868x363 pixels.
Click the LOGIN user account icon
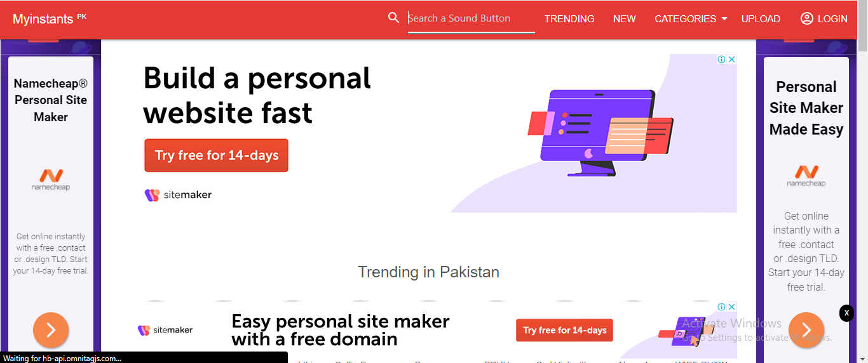(x=807, y=18)
